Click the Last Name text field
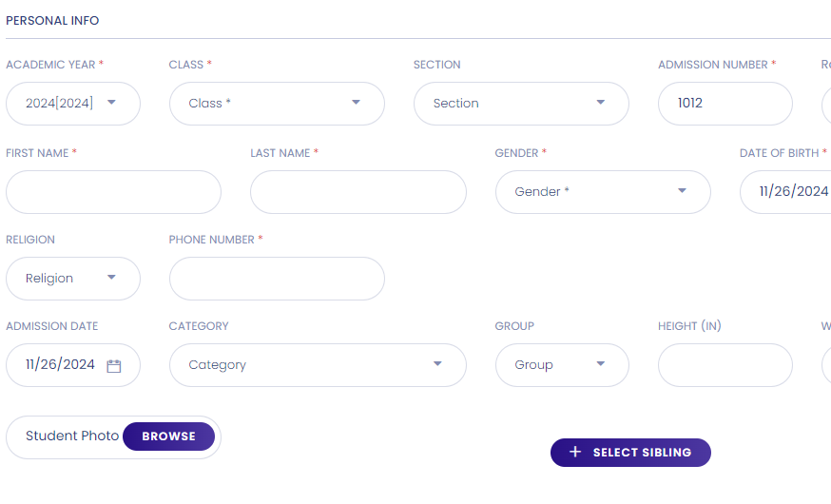This screenshot has width=831, height=504. (x=358, y=192)
